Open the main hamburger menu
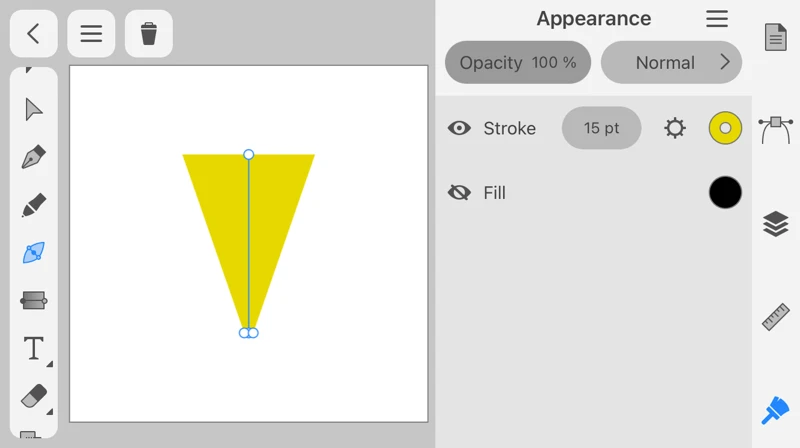The image size is (800, 448). [x=91, y=33]
